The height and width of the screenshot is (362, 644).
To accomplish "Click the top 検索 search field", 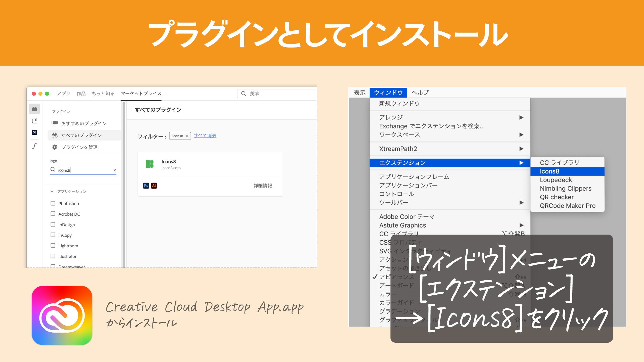I will point(277,94).
